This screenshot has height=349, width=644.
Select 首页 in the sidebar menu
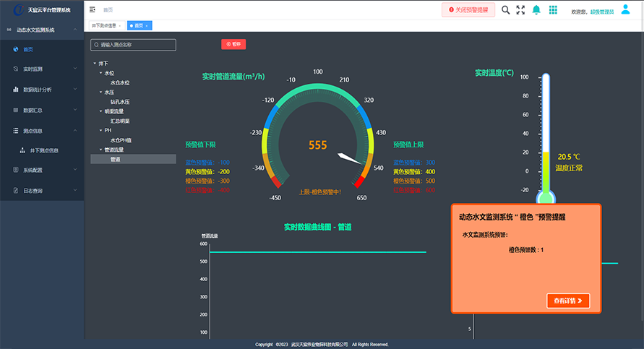click(x=29, y=49)
